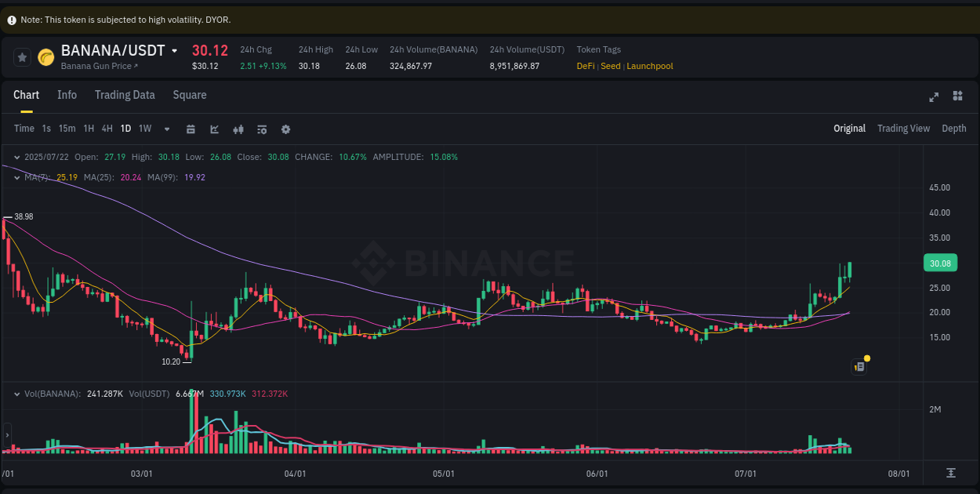Select the candlestick style icon
The height and width of the screenshot is (494, 980).
(238, 128)
